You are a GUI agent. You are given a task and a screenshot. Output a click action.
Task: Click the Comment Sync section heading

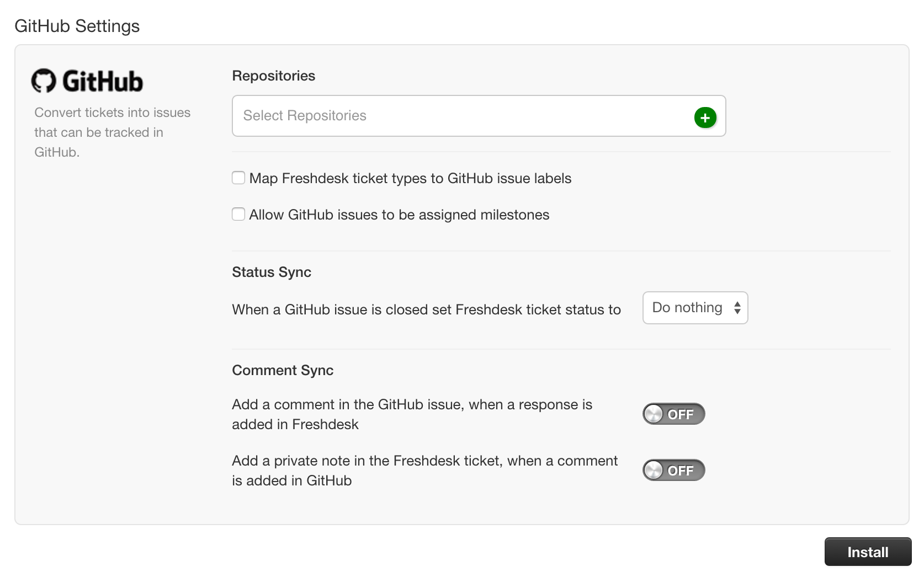tap(283, 370)
